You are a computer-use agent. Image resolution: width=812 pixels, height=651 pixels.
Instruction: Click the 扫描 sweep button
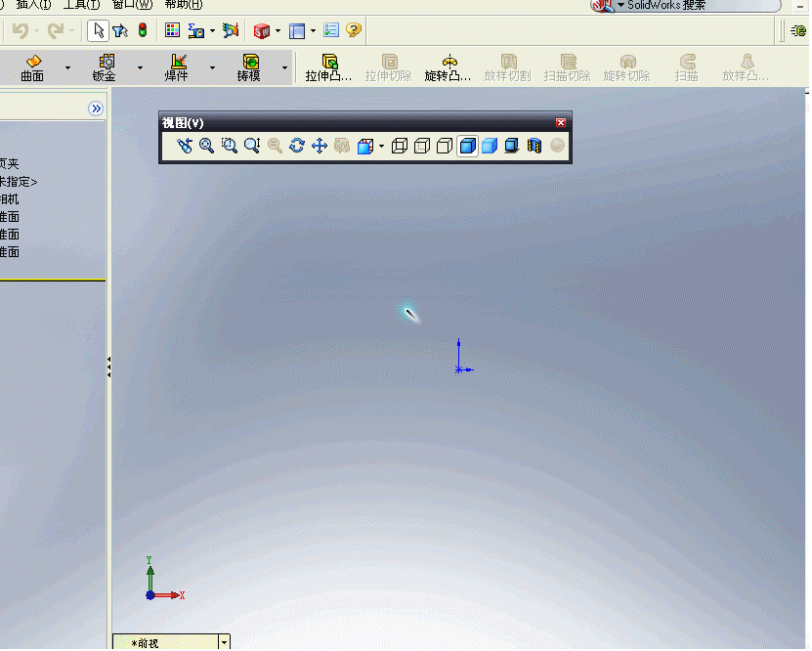point(687,67)
